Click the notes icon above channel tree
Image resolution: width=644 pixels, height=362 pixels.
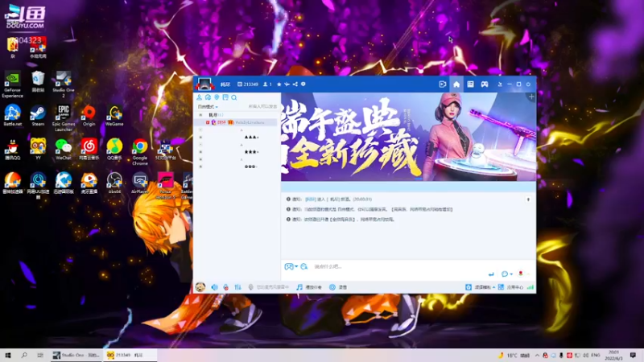coord(225,97)
